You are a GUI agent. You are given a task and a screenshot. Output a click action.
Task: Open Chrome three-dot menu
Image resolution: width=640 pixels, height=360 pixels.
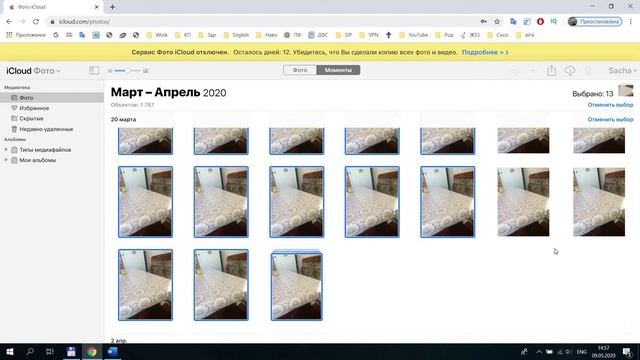[631, 22]
